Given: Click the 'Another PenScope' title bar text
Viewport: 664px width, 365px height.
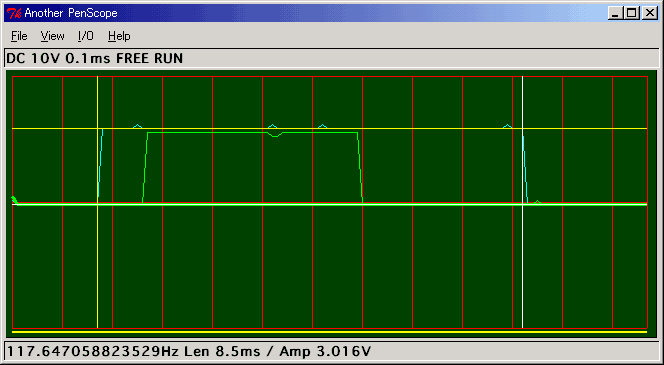Looking at the screenshot, I should click(71, 14).
